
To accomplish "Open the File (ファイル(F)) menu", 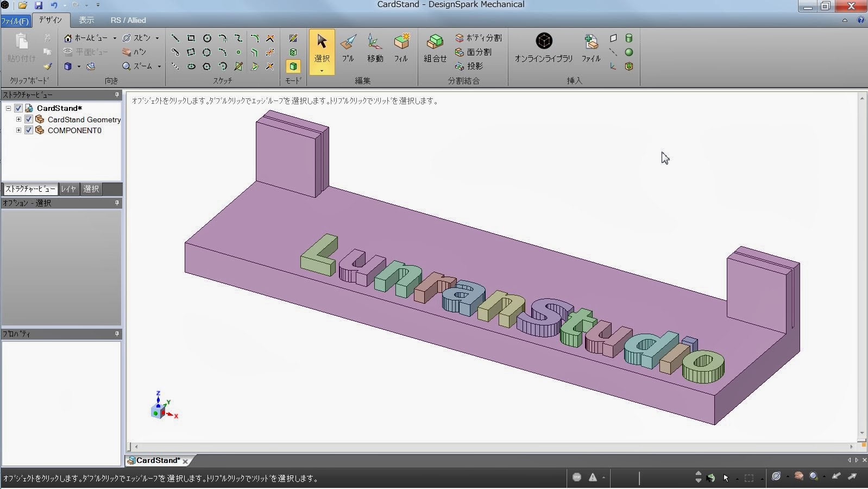I will (15, 21).
